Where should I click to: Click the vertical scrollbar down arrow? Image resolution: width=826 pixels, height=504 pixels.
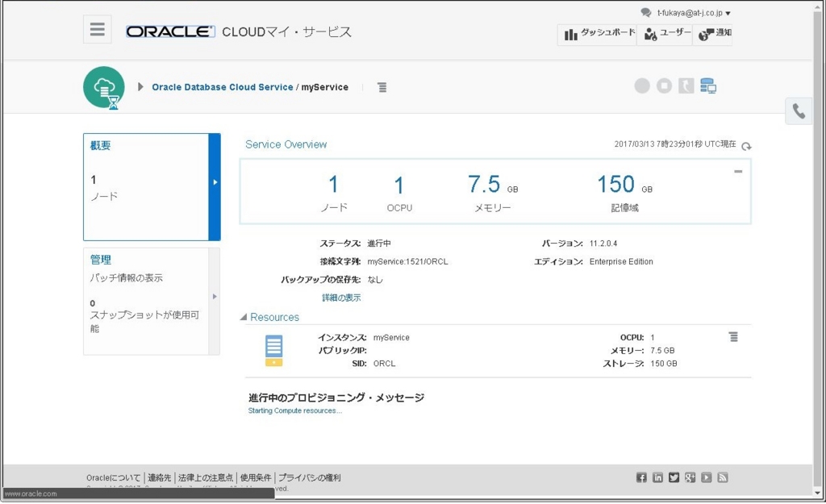click(818, 493)
